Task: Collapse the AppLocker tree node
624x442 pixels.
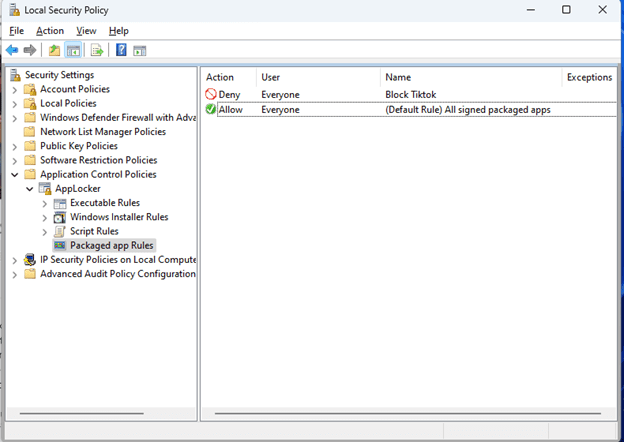Action: [30, 188]
